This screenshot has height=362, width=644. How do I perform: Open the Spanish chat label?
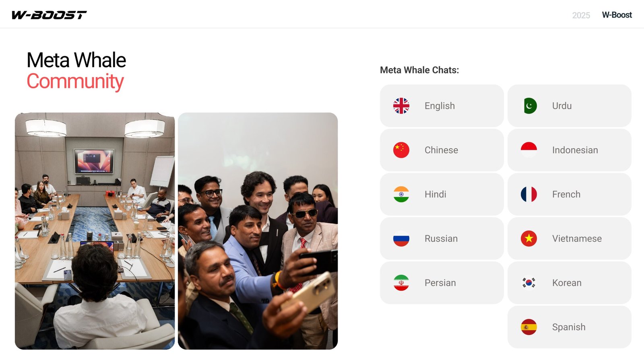coord(569,327)
